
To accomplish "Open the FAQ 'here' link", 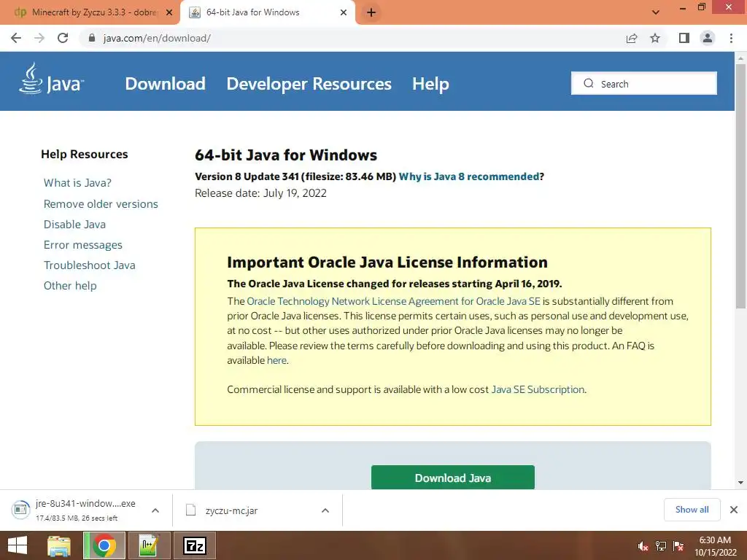I will (x=276, y=360).
